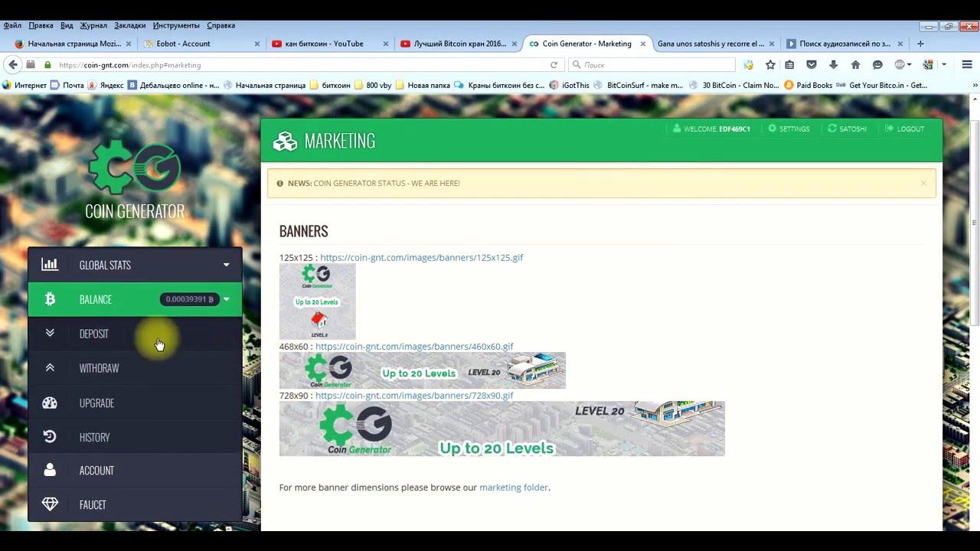Click the 468x60 banner image
The height and width of the screenshot is (551, 980).
click(x=422, y=370)
